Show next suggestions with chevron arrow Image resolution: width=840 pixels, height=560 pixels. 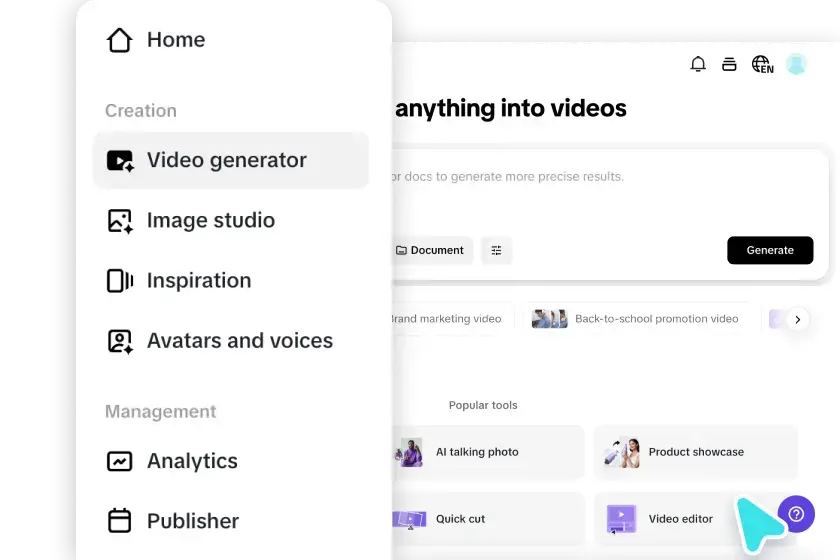pyautogui.click(x=798, y=319)
